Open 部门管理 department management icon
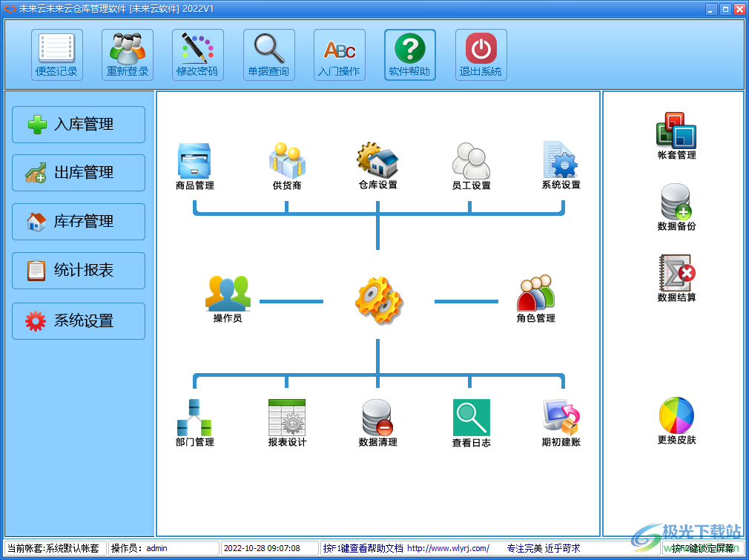This screenshot has width=749, height=560. coord(194,424)
